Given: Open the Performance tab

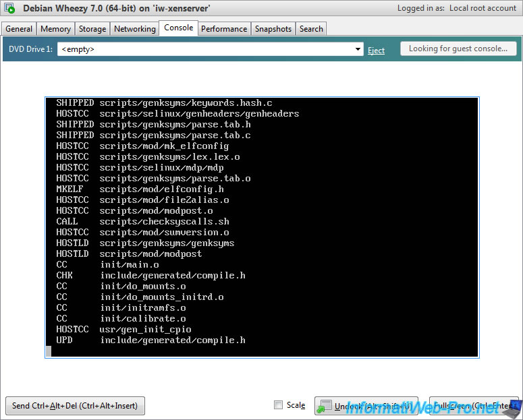Looking at the screenshot, I should coord(224,29).
